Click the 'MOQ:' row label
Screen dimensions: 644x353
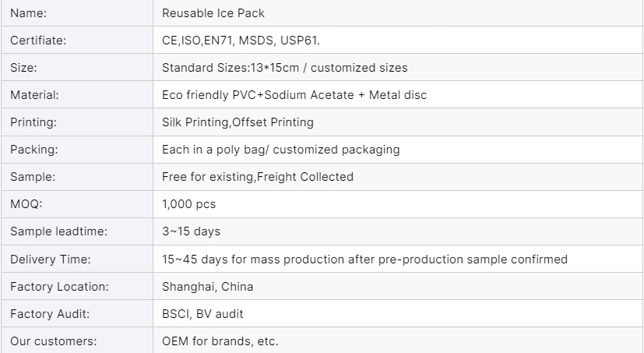point(24,204)
